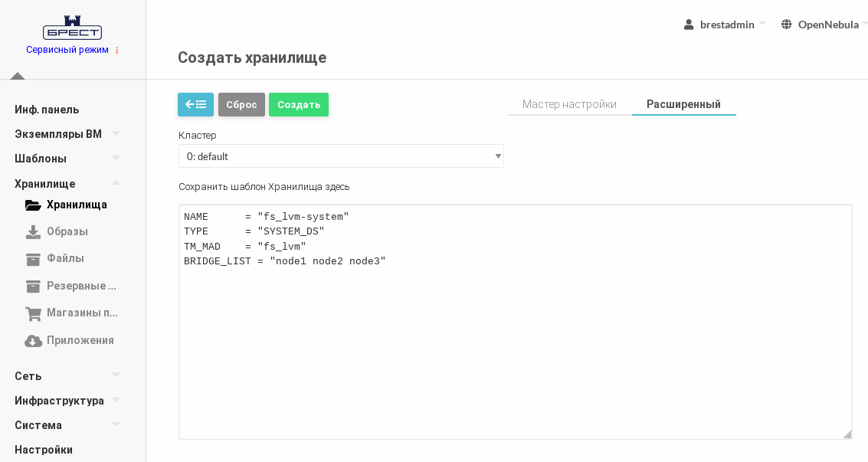Click the BREST castle logo
868x462 pixels.
[x=72, y=28]
